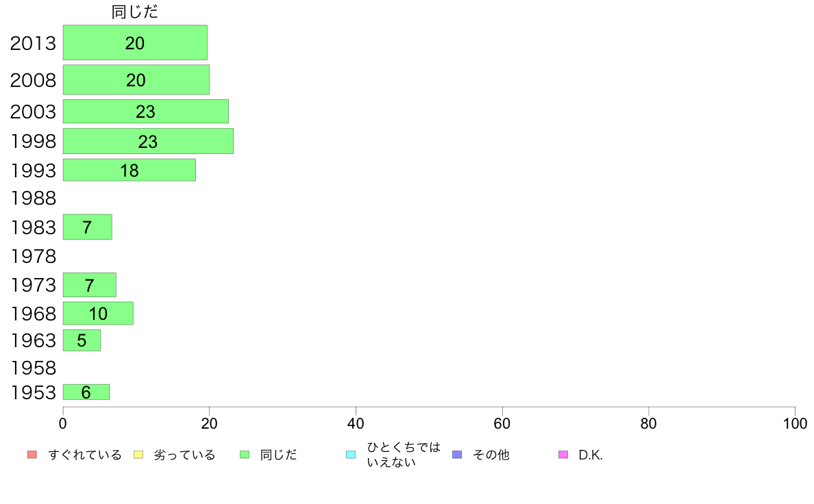Click the 同じだ column header label
Image resolution: width=814 pixels, height=504 pixels.
tap(135, 12)
